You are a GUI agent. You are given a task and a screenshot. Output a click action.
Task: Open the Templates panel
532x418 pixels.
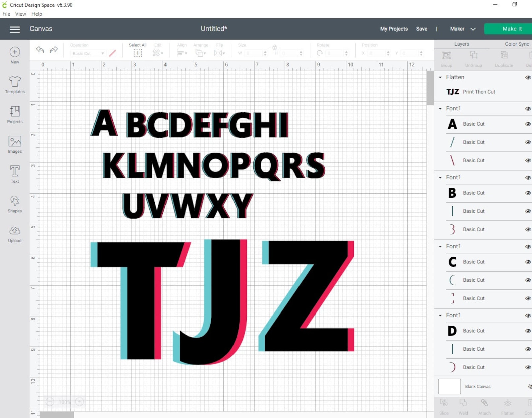click(x=15, y=85)
